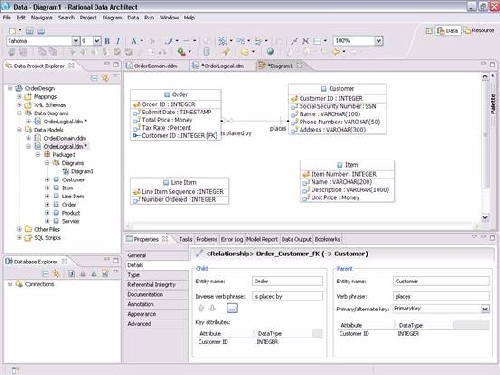Viewport: 500px width, 375px height.
Task: Select the Referential Integrity properties section
Action: pyautogui.click(x=156, y=284)
